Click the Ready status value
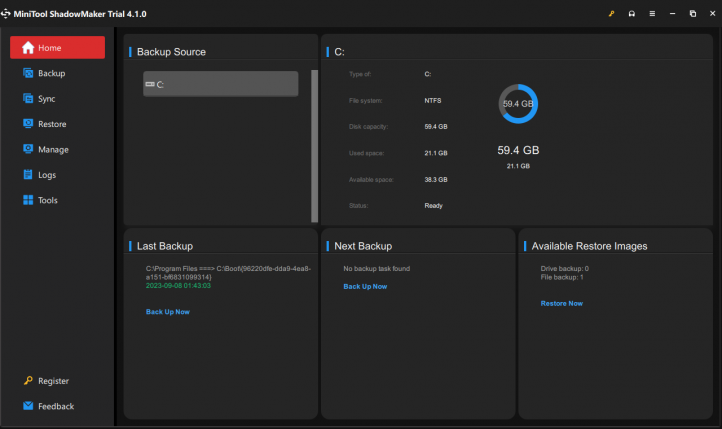Screen dimensions: 722x429 click(433, 206)
